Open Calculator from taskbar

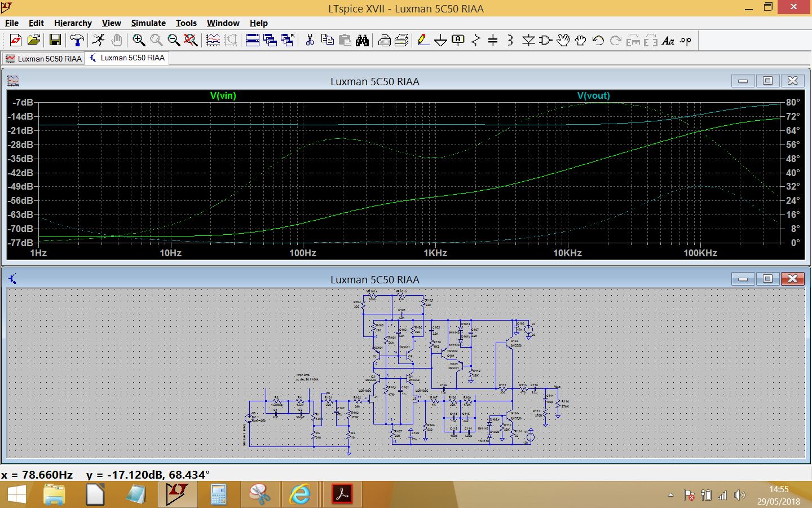tap(218, 495)
